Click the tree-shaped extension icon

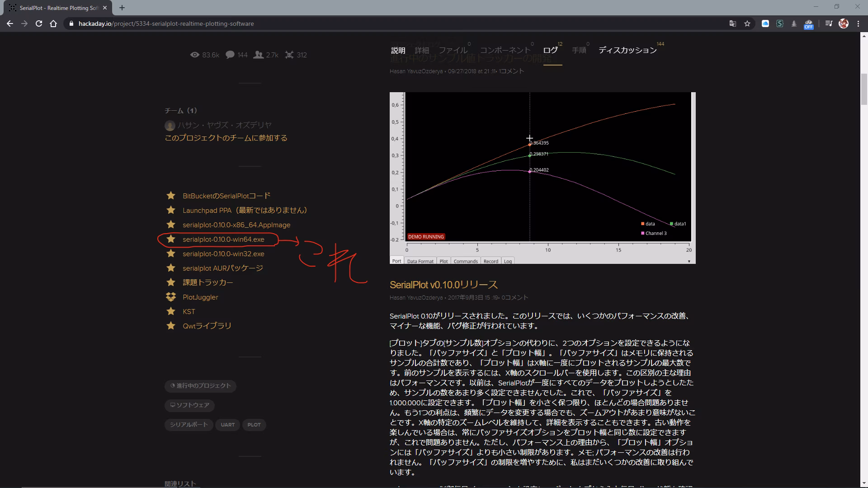pyautogui.click(x=794, y=23)
